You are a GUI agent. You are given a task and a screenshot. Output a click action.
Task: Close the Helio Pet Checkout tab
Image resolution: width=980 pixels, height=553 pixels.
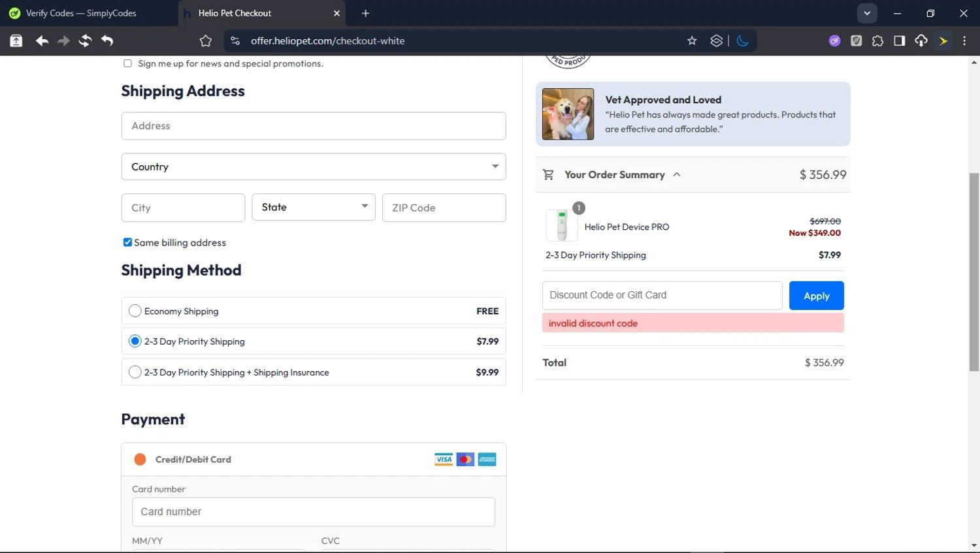coord(336,13)
